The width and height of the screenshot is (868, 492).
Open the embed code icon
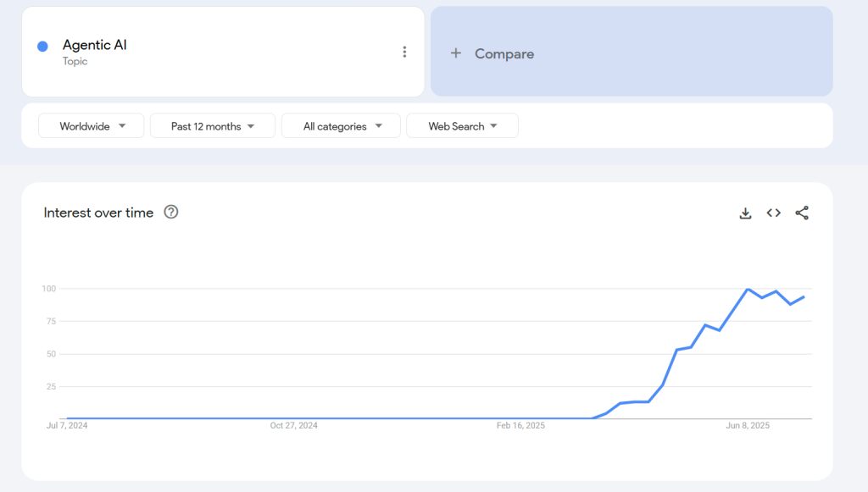774,213
